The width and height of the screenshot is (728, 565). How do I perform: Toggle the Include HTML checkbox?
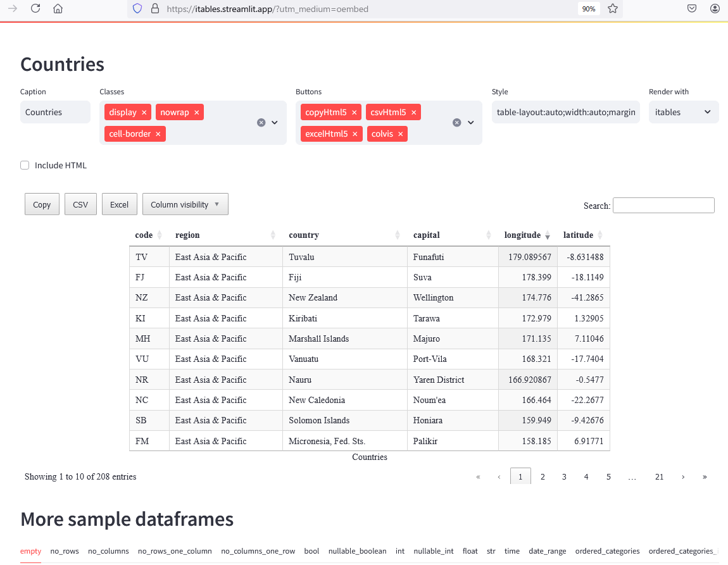pos(25,165)
